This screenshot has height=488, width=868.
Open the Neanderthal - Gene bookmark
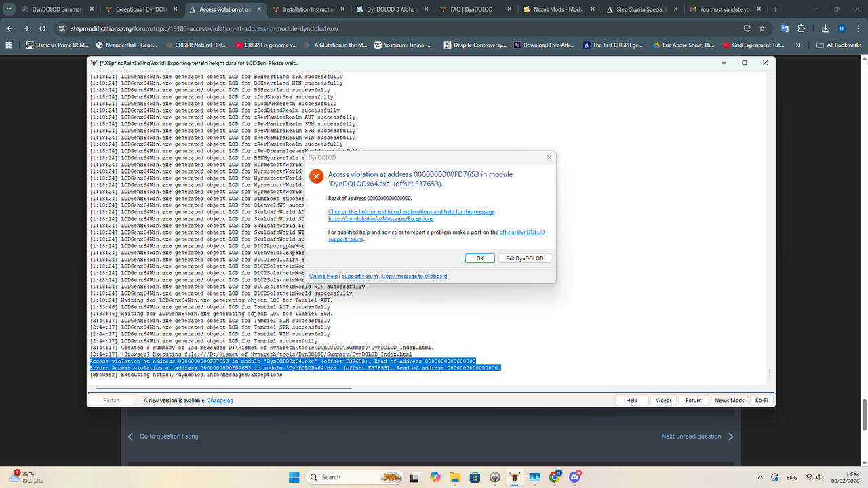point(127,45)
